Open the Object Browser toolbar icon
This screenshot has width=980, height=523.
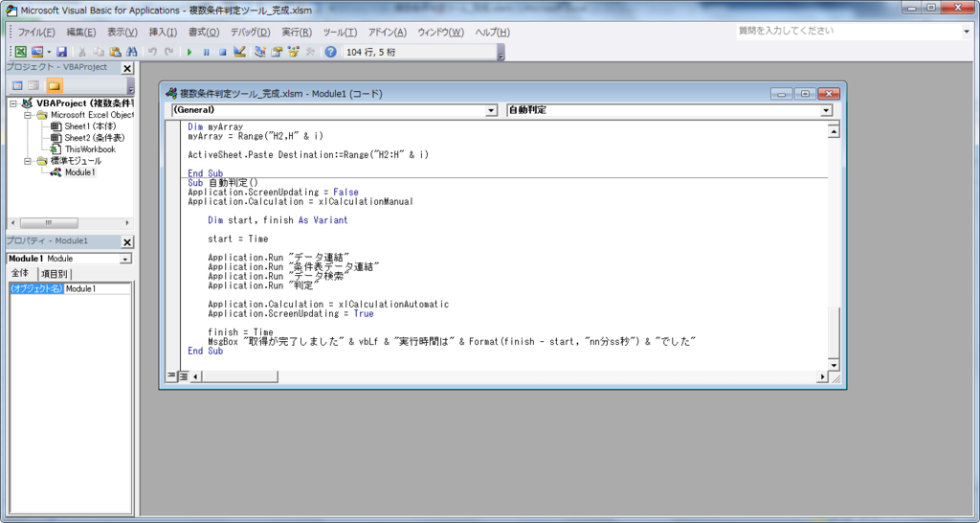(x=293, y=52)
